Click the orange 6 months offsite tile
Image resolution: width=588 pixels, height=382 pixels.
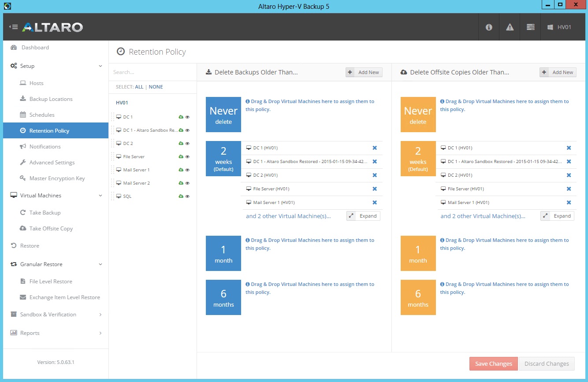[x=418, y=297]
